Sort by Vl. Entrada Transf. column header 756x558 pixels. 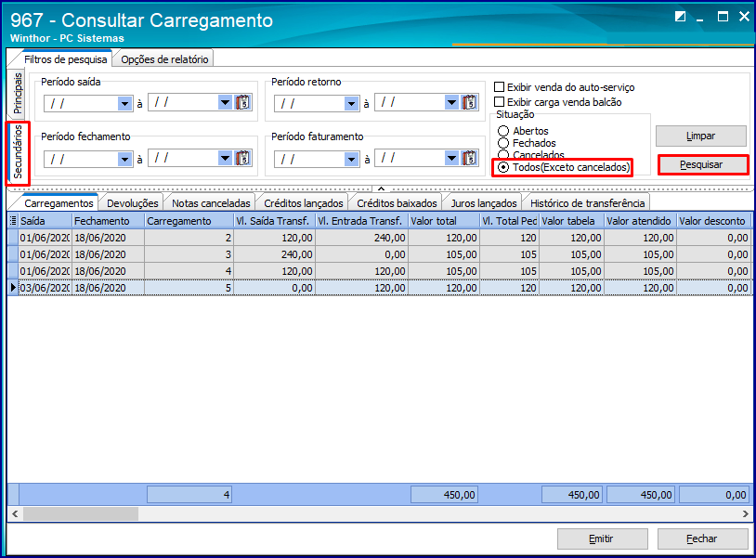362,221
